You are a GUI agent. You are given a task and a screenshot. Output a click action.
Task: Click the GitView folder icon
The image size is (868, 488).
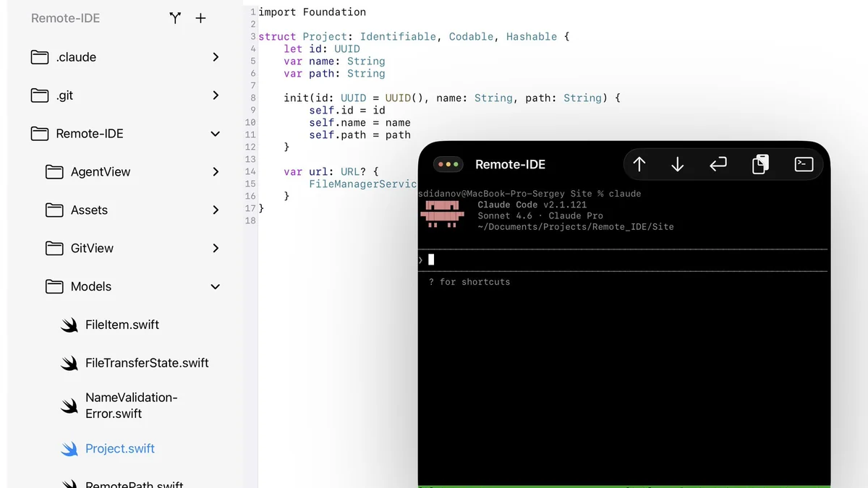coord(54,249)
